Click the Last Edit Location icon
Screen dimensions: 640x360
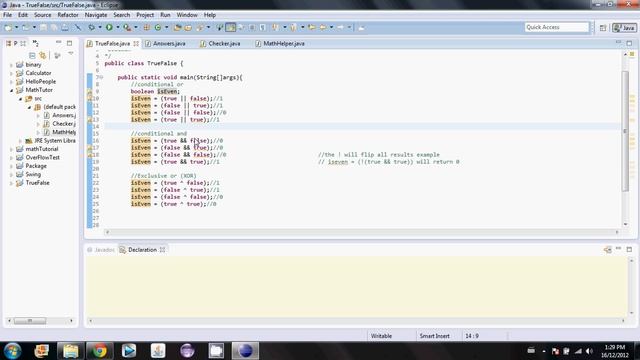312,27
